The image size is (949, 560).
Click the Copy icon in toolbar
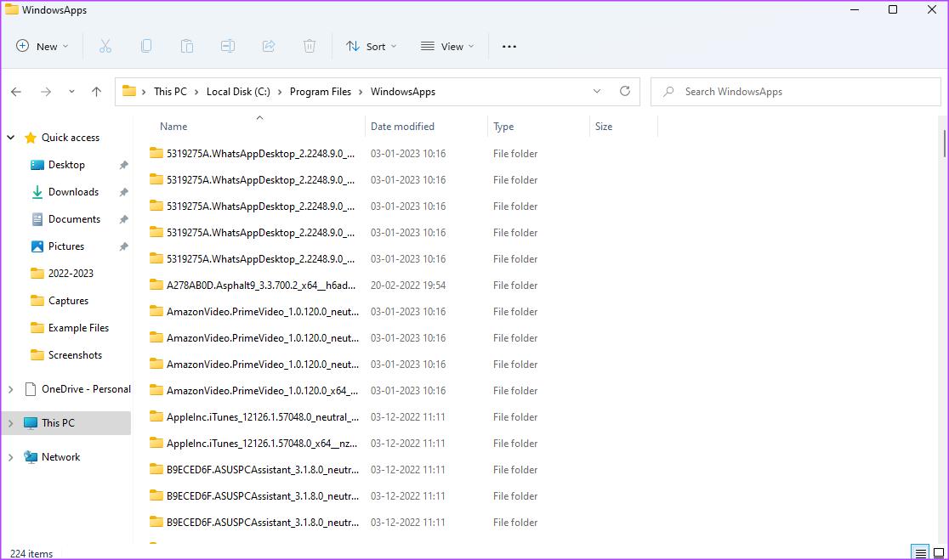[x=146, y=47]
